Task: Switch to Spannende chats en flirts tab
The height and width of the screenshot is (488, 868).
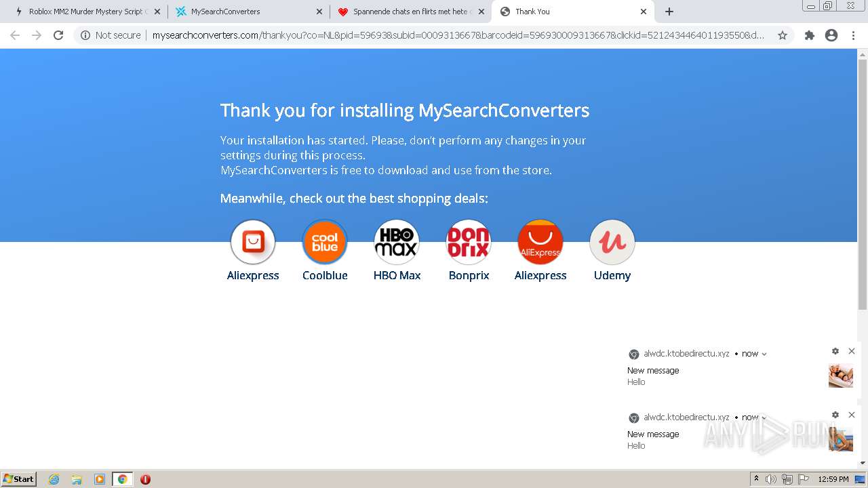Action: click(411, 12)
